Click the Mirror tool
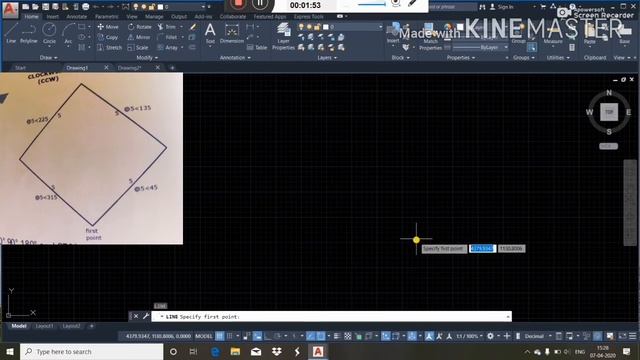 pyautogui.click(x=139, y=37)
